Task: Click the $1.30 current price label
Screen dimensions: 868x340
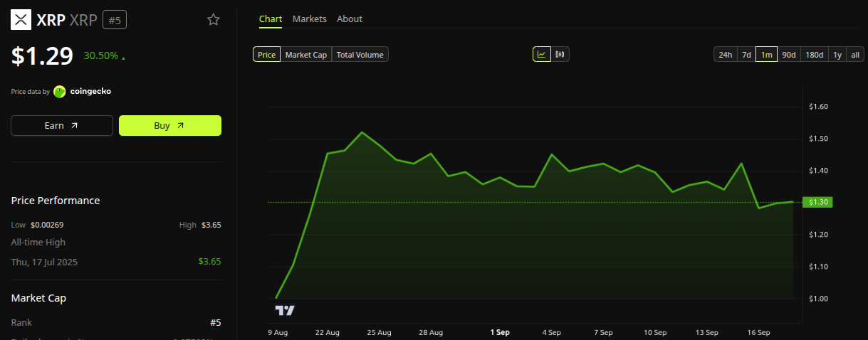Action: pyautogui.click(x=817, y=202)
